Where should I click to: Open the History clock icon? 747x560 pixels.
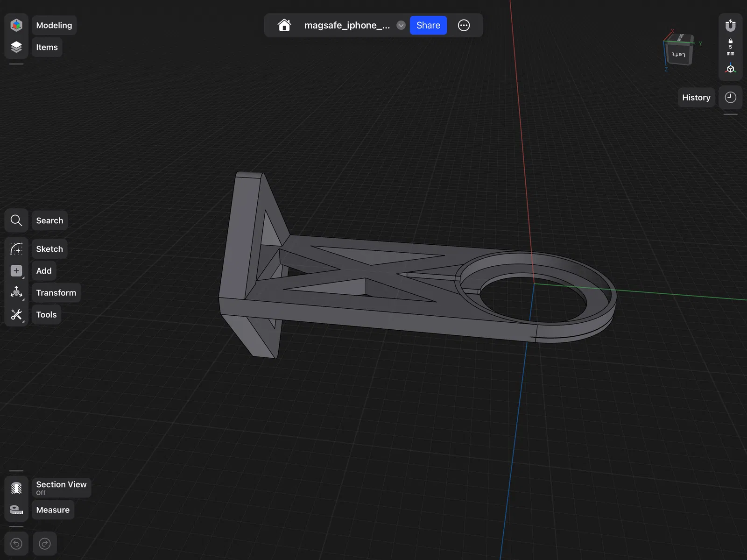click(731, 97)
